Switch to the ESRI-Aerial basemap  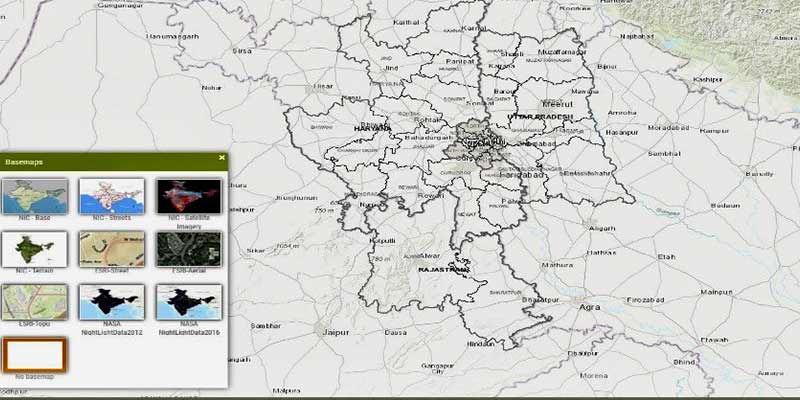[x=189, y=248]
